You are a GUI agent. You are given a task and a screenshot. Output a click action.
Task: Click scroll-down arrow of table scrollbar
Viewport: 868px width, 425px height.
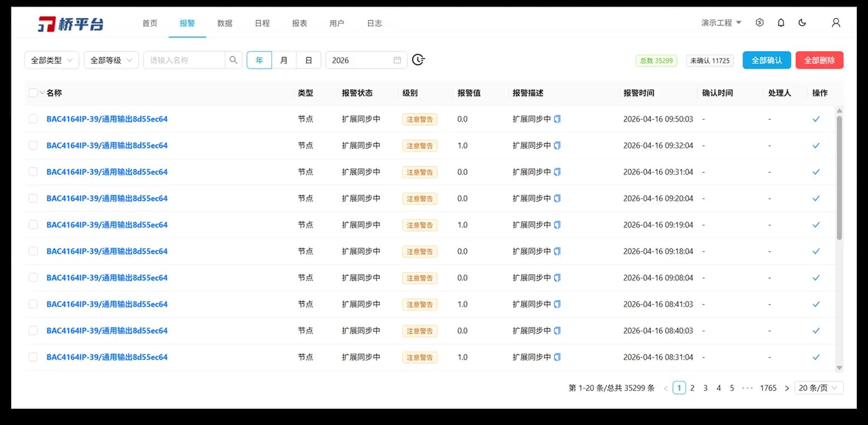[840, 368]
